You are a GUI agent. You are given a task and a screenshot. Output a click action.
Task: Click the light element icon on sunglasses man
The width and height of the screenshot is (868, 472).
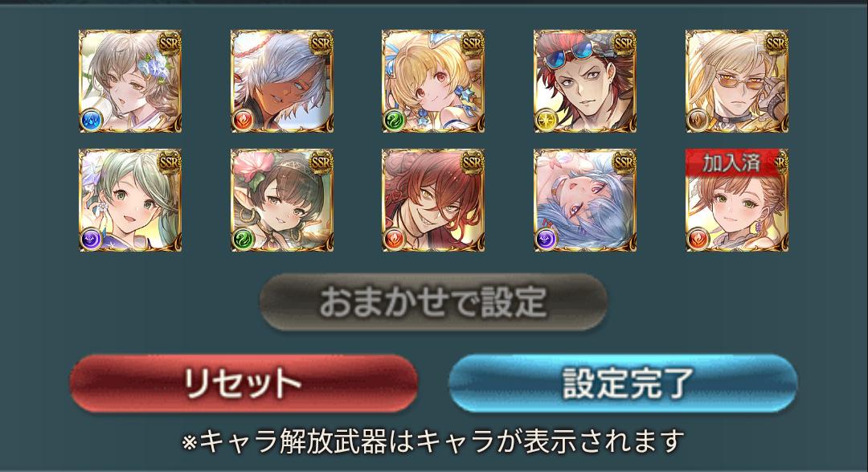545,121
